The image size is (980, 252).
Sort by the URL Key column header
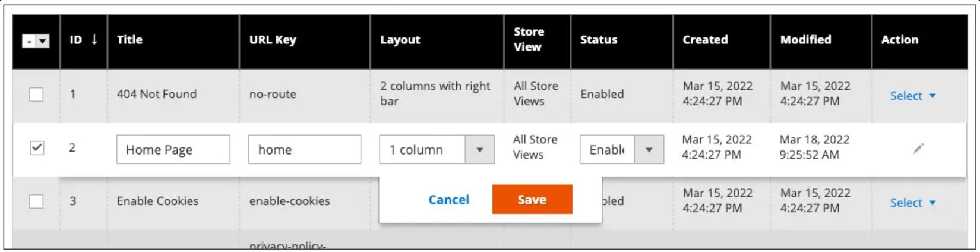(273, 40)
